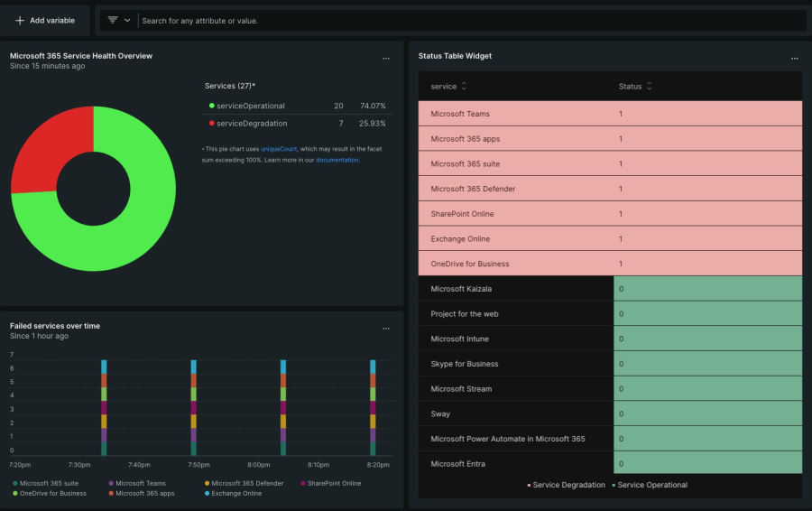The height and width of the screenshot is (511, 812).
Task: Select the Skype for Business row
Action: [x=610, y=364]
